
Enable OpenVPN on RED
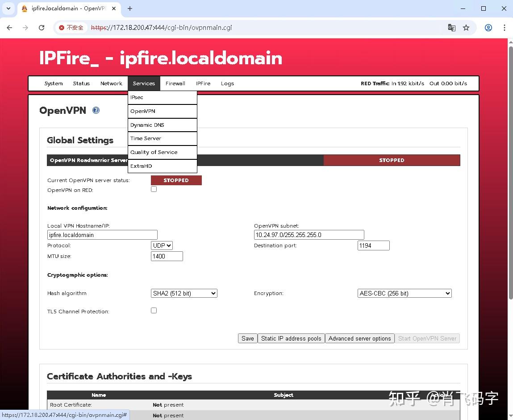(154, 189)
